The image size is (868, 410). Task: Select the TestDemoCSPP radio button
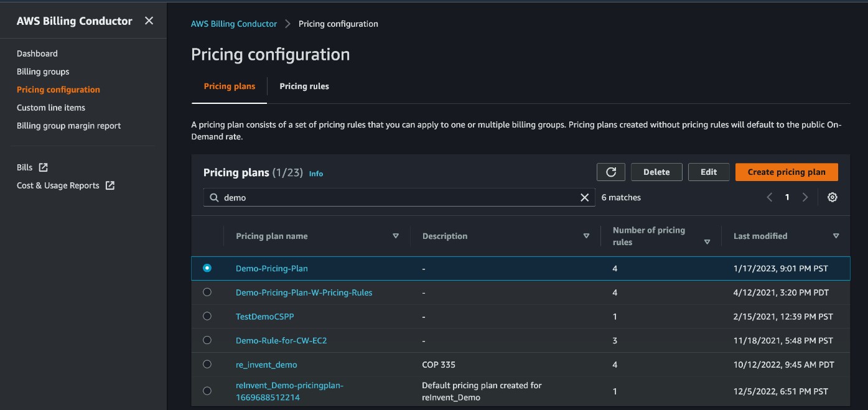pyautogui.click(x=207, y=316)
